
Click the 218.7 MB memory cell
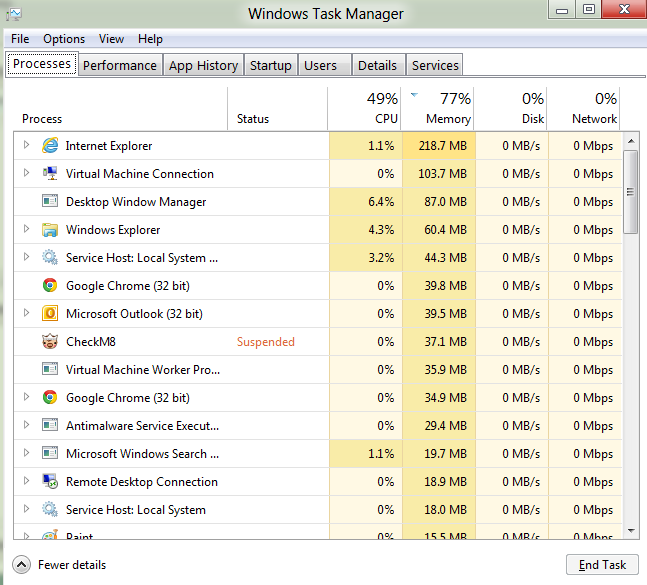439,146
